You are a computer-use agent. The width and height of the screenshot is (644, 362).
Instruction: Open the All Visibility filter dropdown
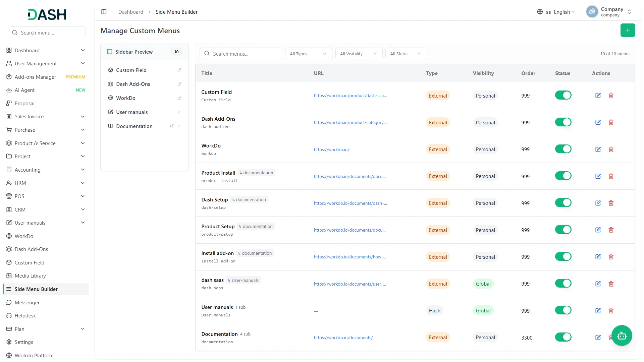[359, 54]
